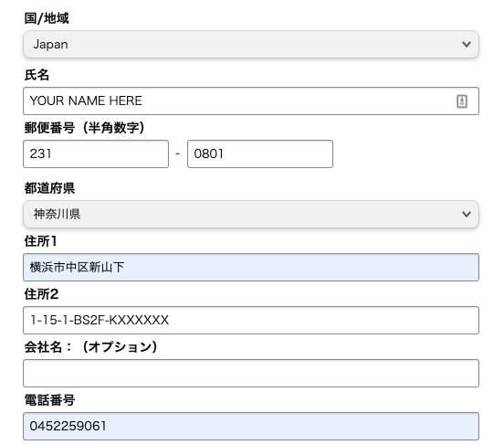
Task: Click the 住所1 label text
Action: (x=41, y=241)
